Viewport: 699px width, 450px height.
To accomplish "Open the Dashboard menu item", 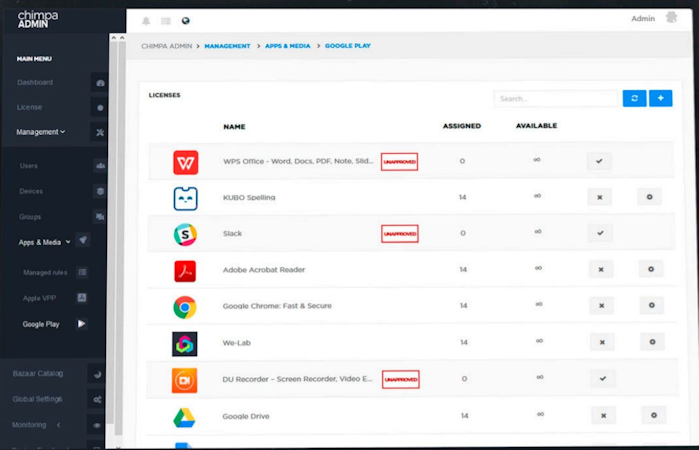I will coord(35,83).
